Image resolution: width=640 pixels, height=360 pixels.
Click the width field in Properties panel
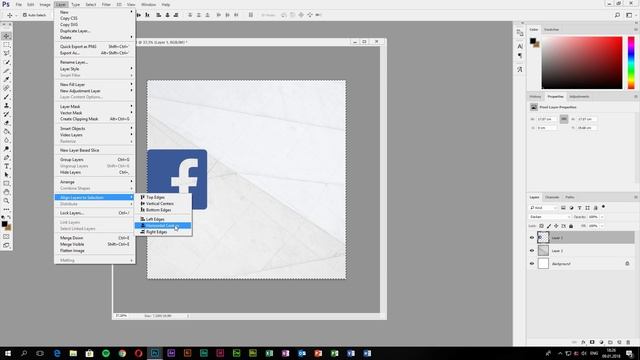[x=547, y=119]
